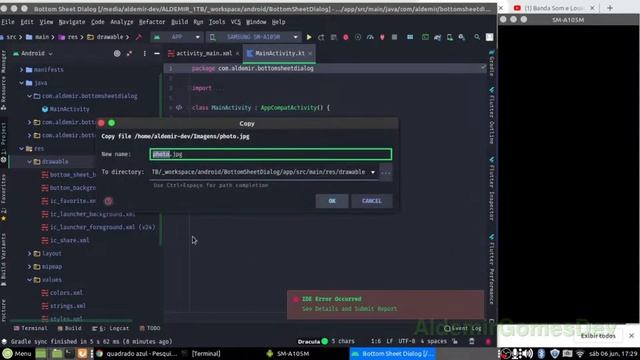Open the SAMSUNG SM-A105M device dropdown

click(x=253, y=37)
